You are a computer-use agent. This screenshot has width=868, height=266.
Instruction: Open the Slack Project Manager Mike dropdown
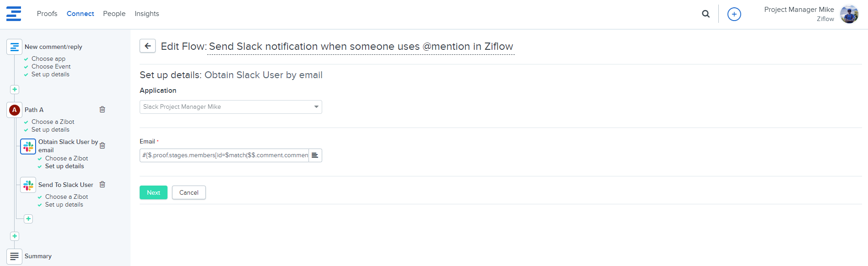click(x=230, y=107)
